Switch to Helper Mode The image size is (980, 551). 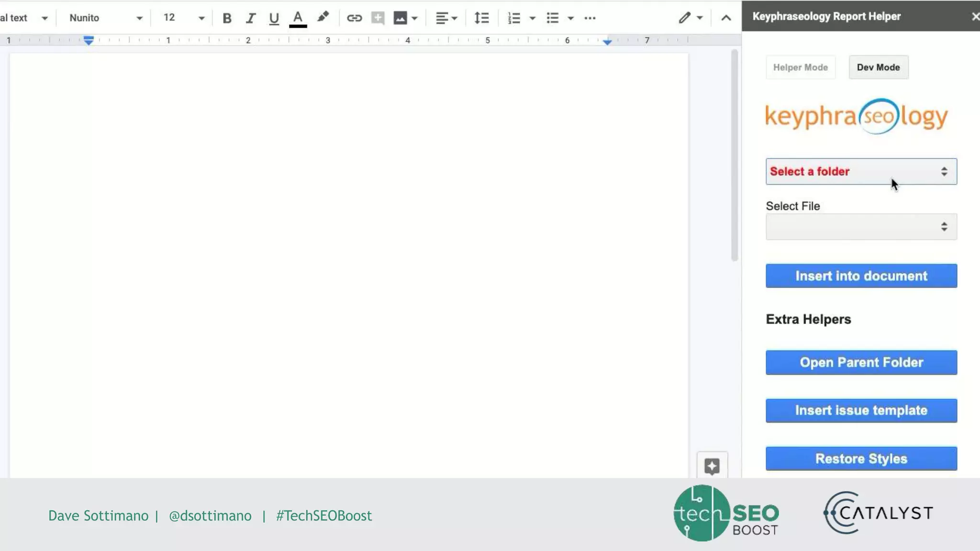pos(800,67)
